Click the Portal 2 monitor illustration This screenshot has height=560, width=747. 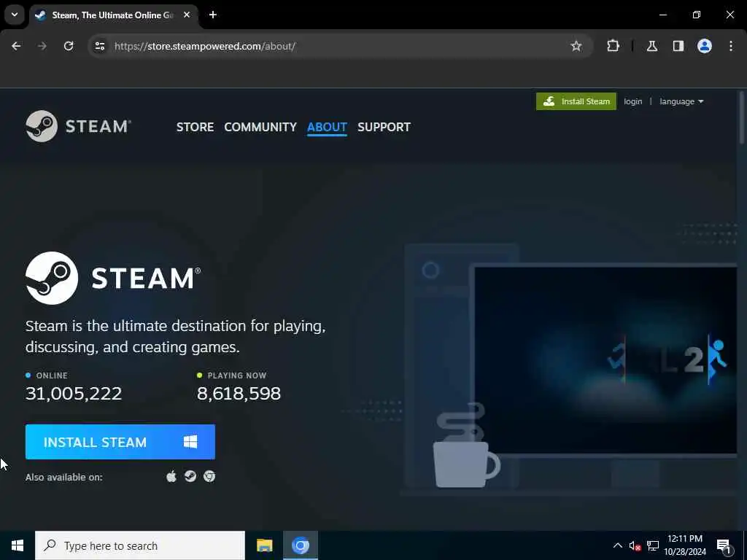pyautogui.click(x=605, y=360)
